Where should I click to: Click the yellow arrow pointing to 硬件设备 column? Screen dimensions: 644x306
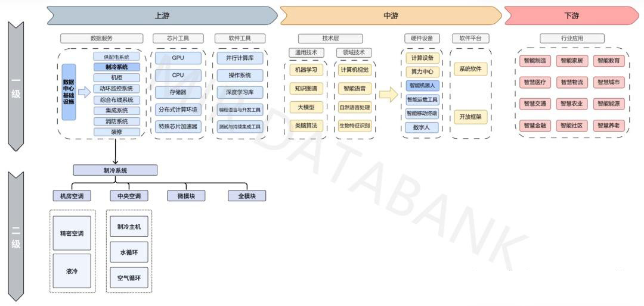point(388,94)
